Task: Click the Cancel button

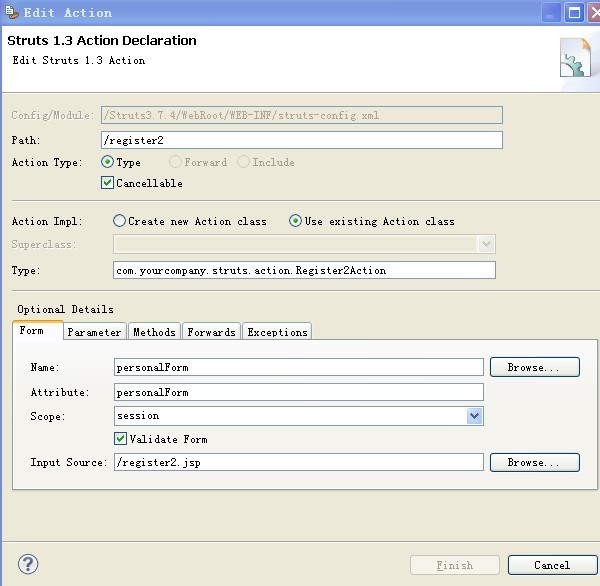Action: point(553,565)
